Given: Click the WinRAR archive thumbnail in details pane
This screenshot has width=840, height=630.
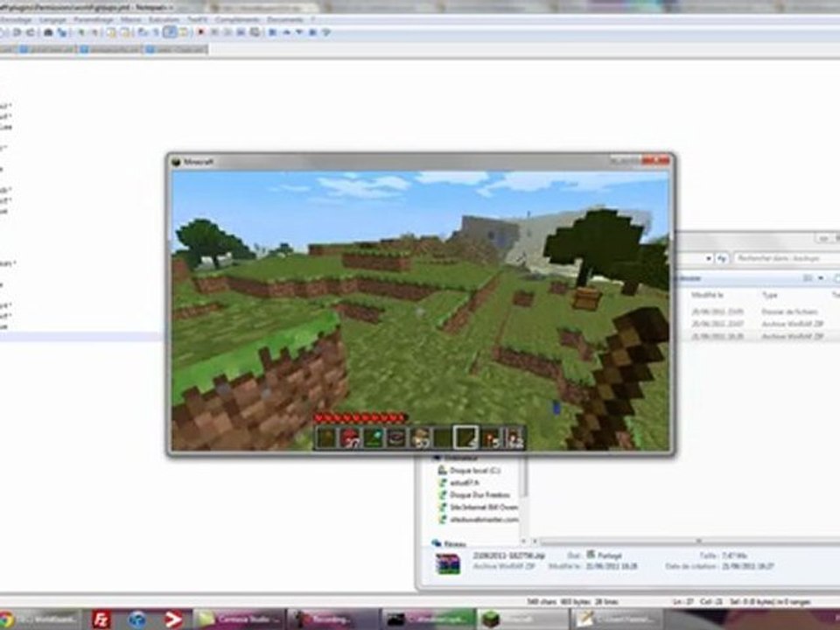Looking at the screenshot, I should point(448,564).
